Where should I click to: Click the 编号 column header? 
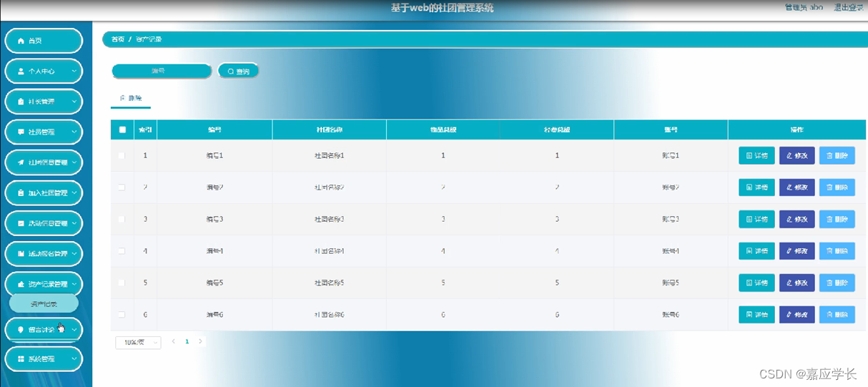click(x=214, y=129)
